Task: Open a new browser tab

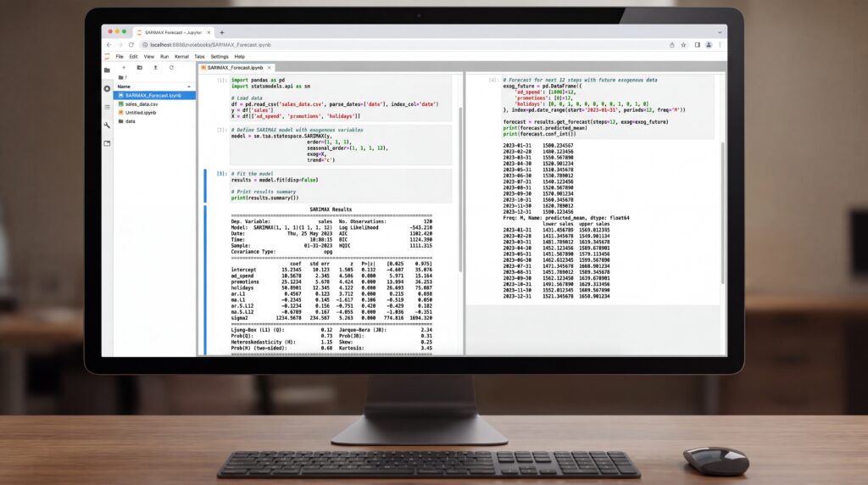Action: [x=222, y=33]
